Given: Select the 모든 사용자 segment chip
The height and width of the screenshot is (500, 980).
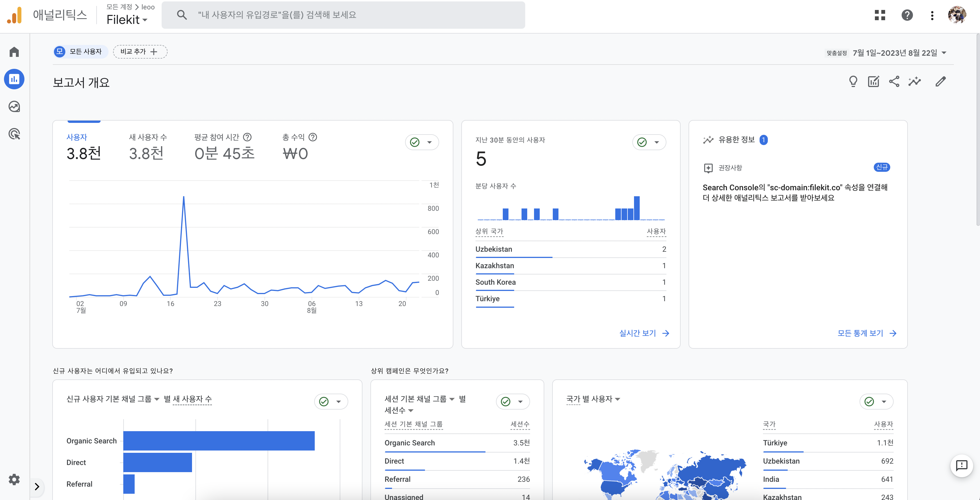Looking at the screenshot, I should point(80,51).
